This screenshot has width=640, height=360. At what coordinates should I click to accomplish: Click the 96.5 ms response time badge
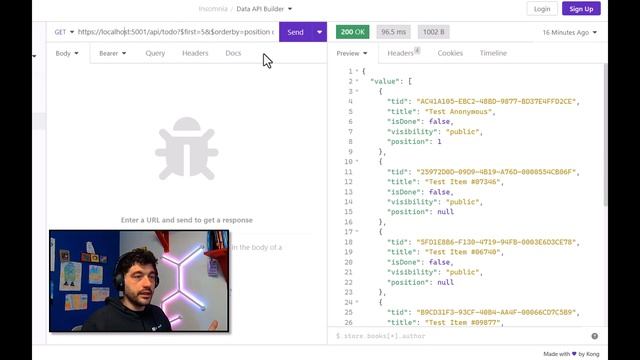(393, 32)
